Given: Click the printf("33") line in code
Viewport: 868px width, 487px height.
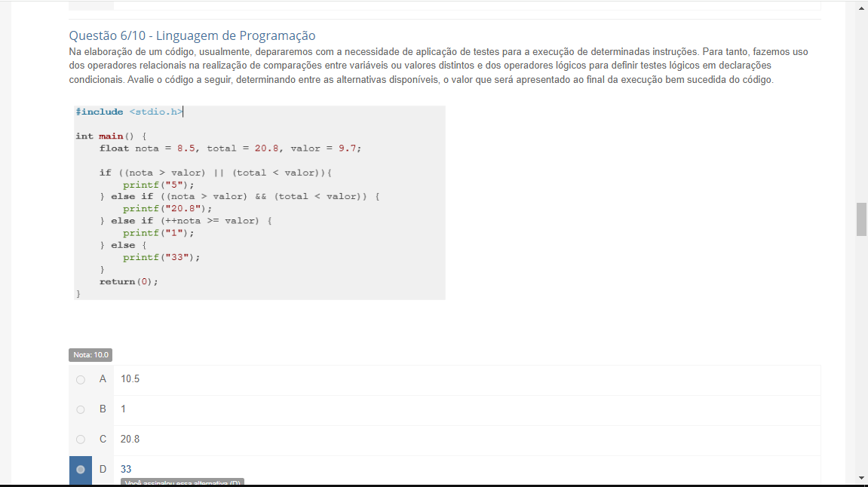Looking at the screenshot, I should click(161, 257).
